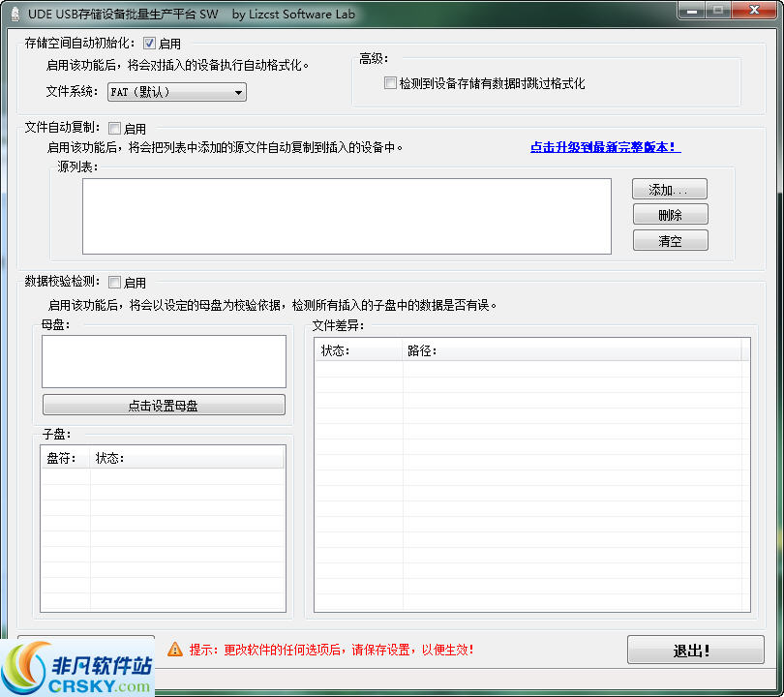Click the 点击设置母盘 button
Screen dimensions: 784x697
164,405
